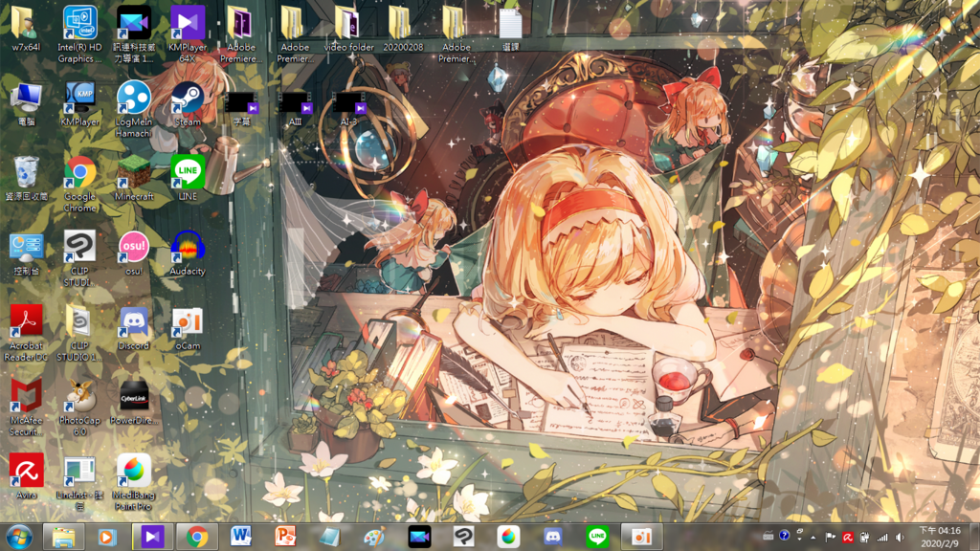
Task: Open Discord from the taskbar
Action: tap(552, 537)
